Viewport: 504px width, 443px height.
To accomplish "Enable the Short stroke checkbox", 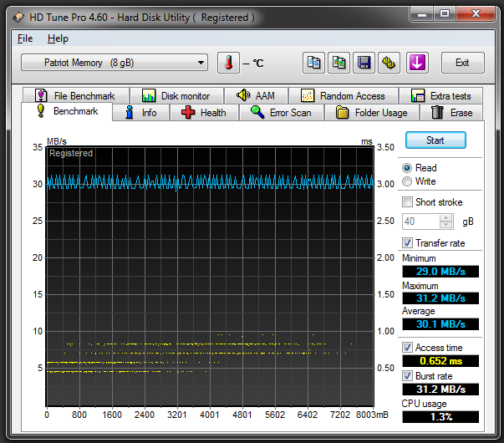I will point(407,202).
